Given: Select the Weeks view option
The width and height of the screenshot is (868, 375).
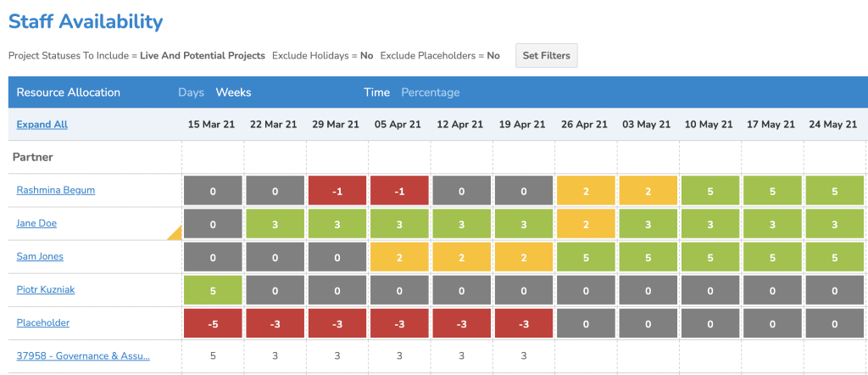Looking at the screenshot, I should click(233, 92).
